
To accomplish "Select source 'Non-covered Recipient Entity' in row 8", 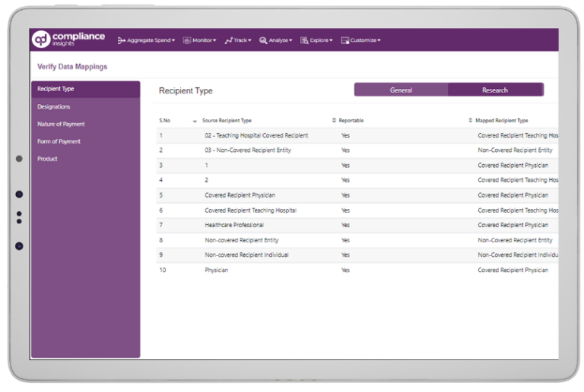I will [242, 240].
